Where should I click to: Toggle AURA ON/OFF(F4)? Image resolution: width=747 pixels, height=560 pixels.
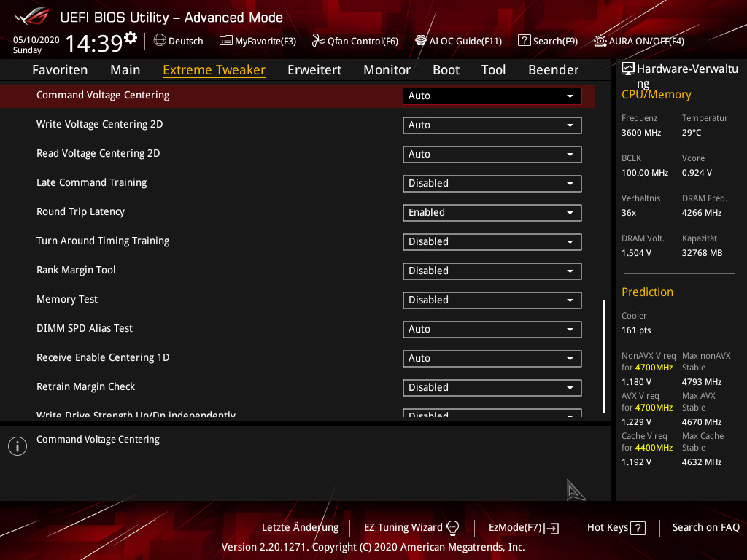point(639,41)
